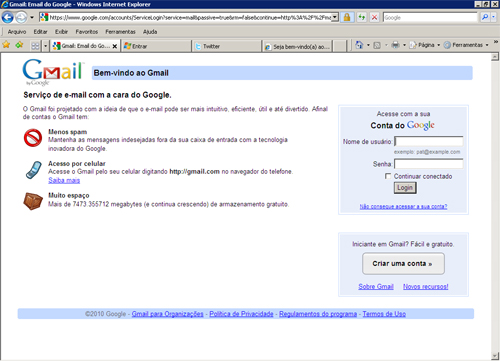Viewport: 500px width, 361px height.
Task: Click the Menos spam prohibition icon
Action: coord(33,138)
